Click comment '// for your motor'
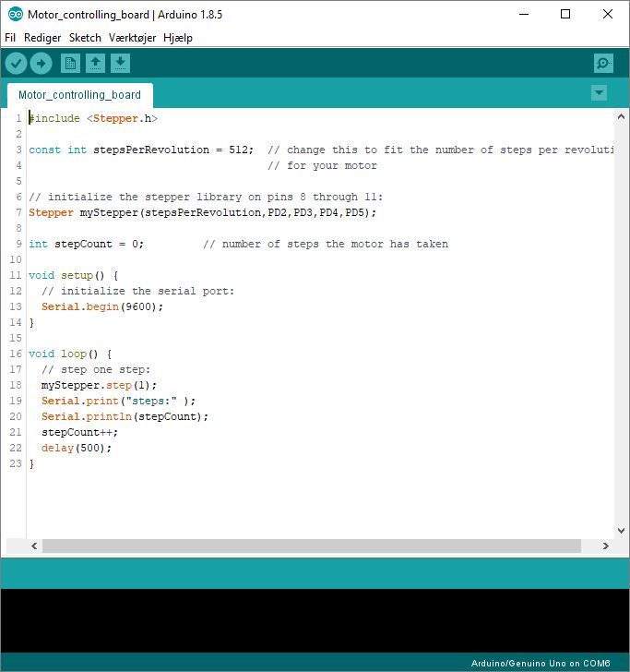Image resolution: width=630 pixels, height=672 pixels. pos(323,165)
